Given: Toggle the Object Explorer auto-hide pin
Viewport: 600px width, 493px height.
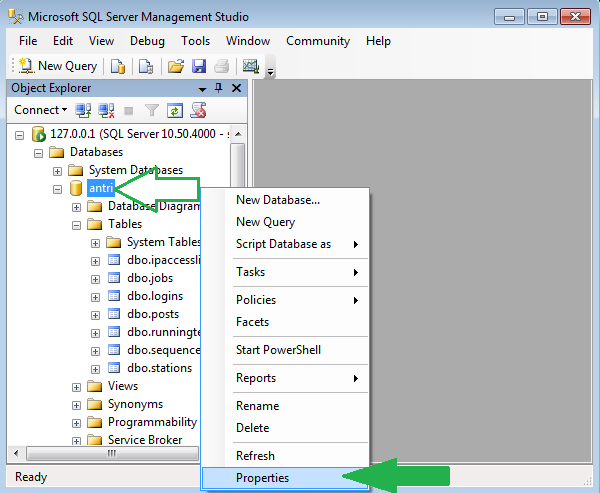Looking at the screenshot, I should [218, 88].
